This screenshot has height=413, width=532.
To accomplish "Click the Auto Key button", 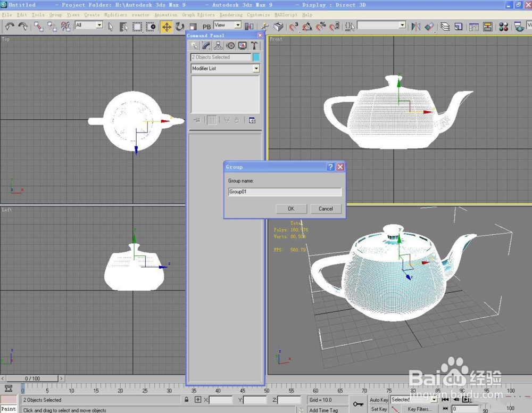I will [379, 400].
